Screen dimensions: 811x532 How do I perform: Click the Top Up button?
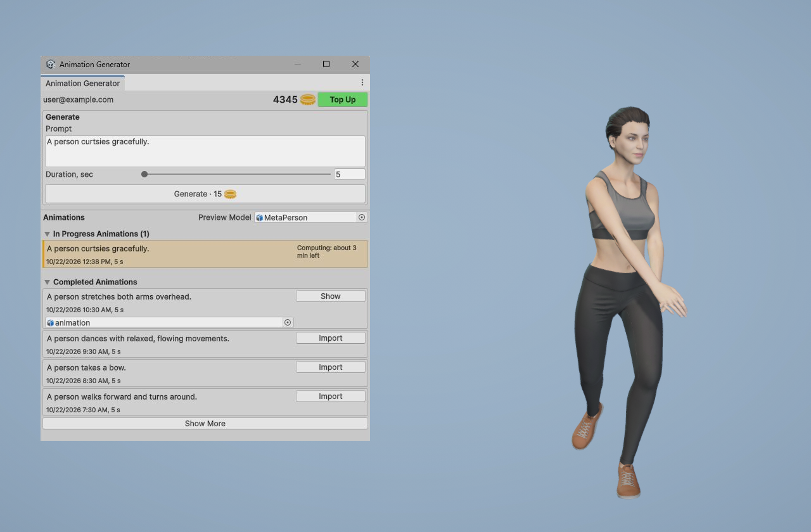click(343, 99)
